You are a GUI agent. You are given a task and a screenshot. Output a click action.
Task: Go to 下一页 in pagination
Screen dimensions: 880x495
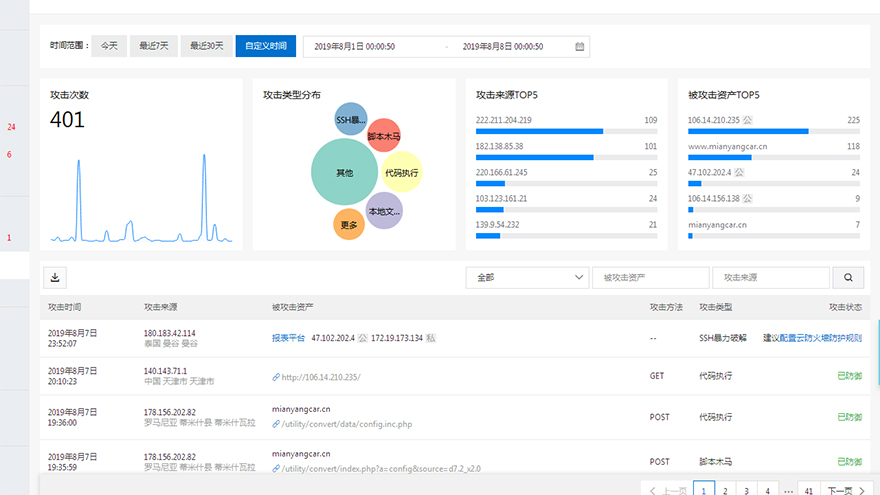tap(845, 490)
